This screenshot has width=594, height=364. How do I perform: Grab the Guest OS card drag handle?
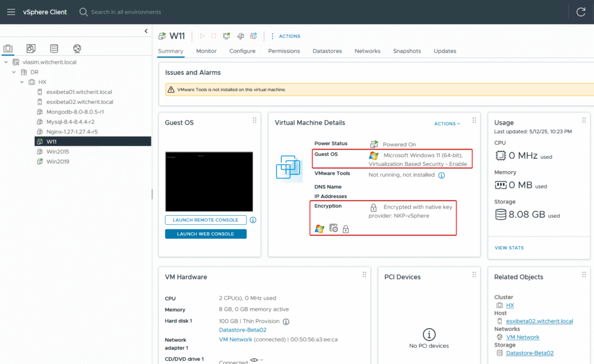[255, 121]
